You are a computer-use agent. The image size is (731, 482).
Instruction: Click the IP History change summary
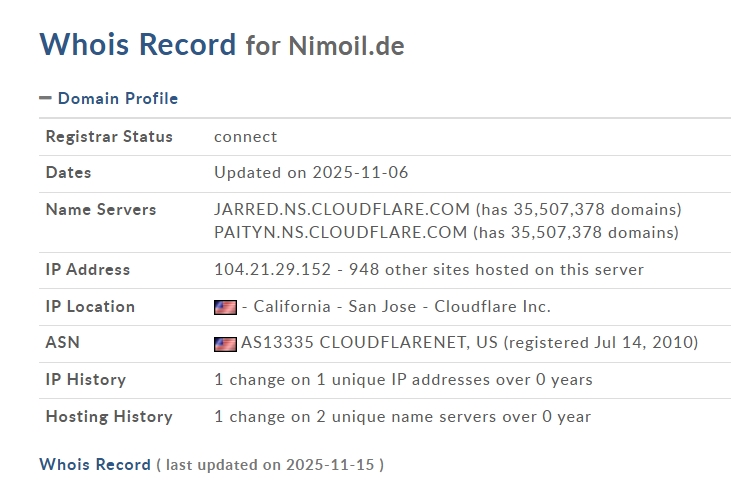tap(403, 380)
